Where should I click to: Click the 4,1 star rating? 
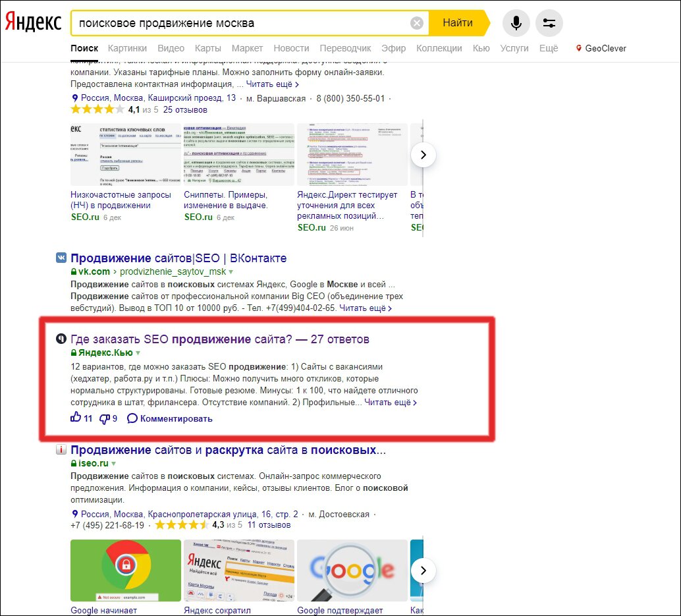coord(97,109)
